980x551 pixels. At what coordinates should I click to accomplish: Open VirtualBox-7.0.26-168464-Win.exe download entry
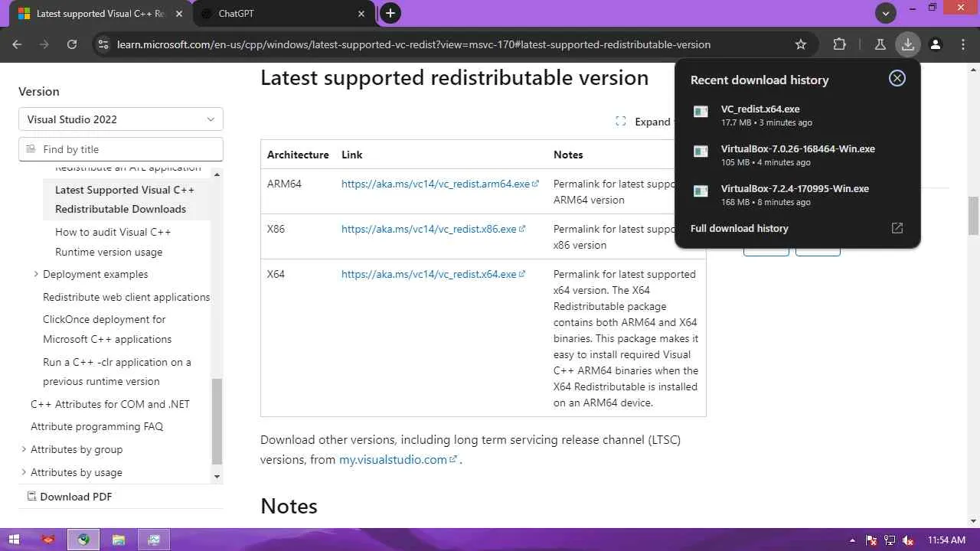pyautogui.click(x=797, y=155)
